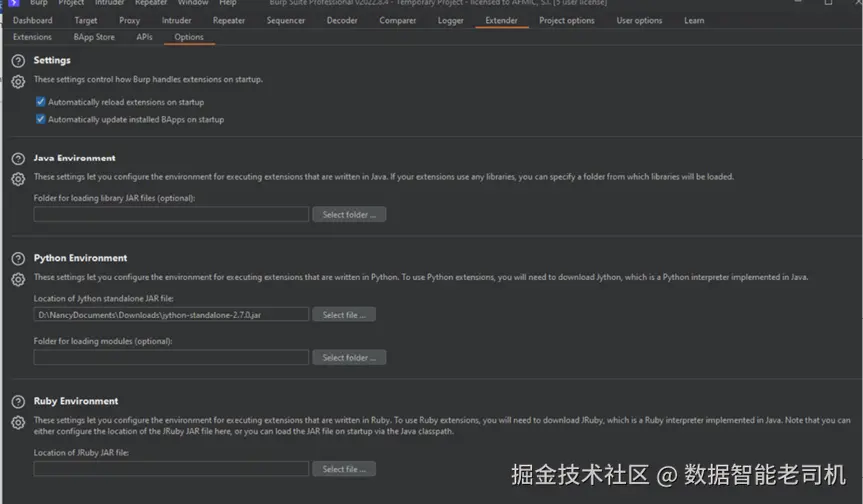This screenshot has width=863, height=504.
Task: Select the Options sub-tab
Action: coord(189,37)
